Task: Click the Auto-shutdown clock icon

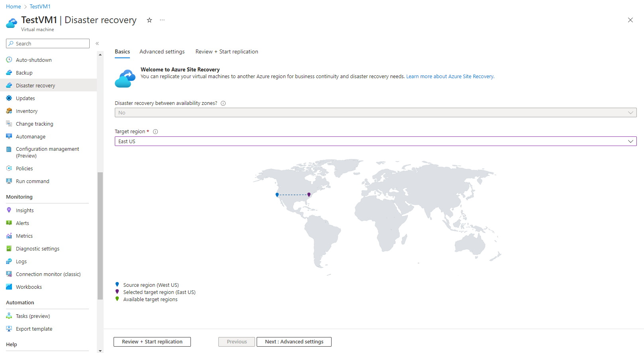Action: tap(9, 60)
